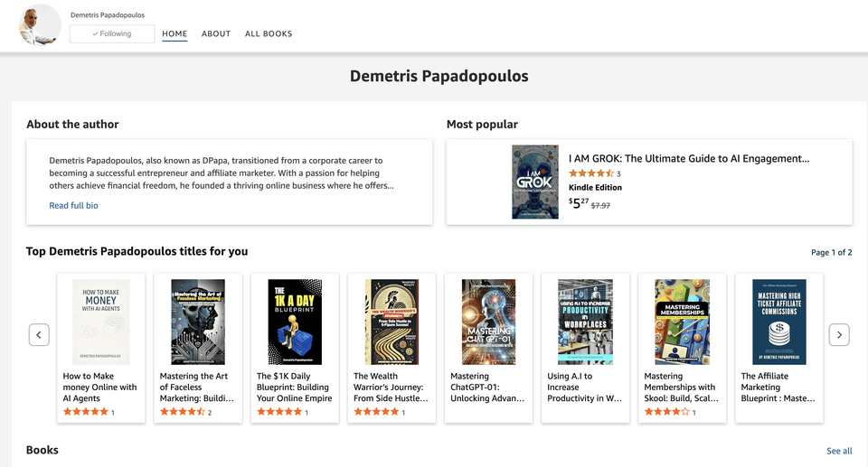Open High Ticket Affiliate Commissions cover
868x467 pixels.
pos(778,322)
